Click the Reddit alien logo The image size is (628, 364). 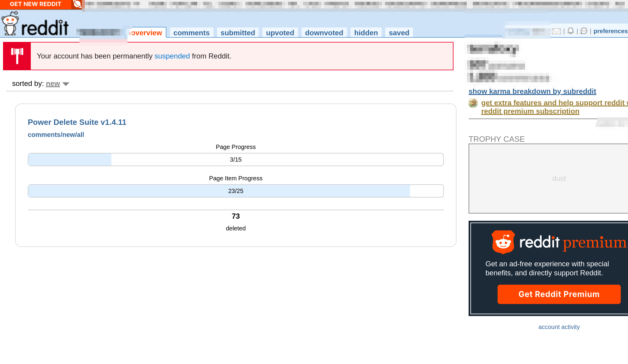pos(10,24)
